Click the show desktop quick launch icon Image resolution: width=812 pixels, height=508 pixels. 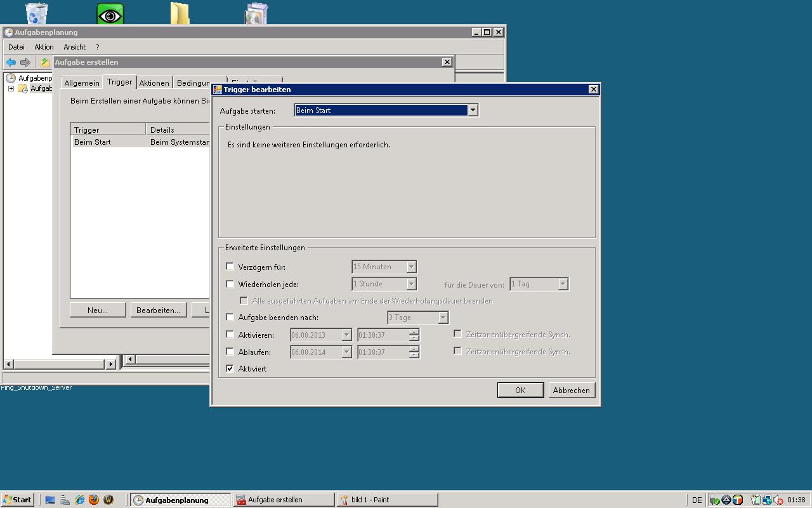click(50, 500)
